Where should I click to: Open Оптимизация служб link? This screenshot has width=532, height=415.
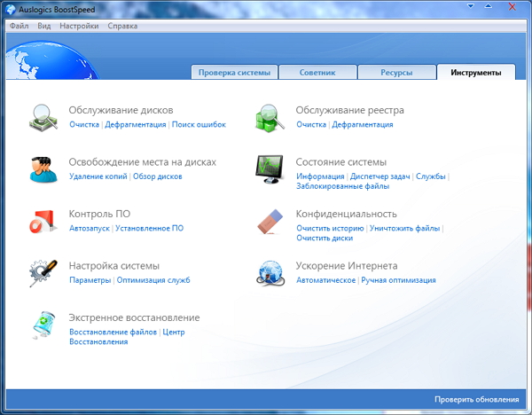pyautogui.click(x=153, y=280)
